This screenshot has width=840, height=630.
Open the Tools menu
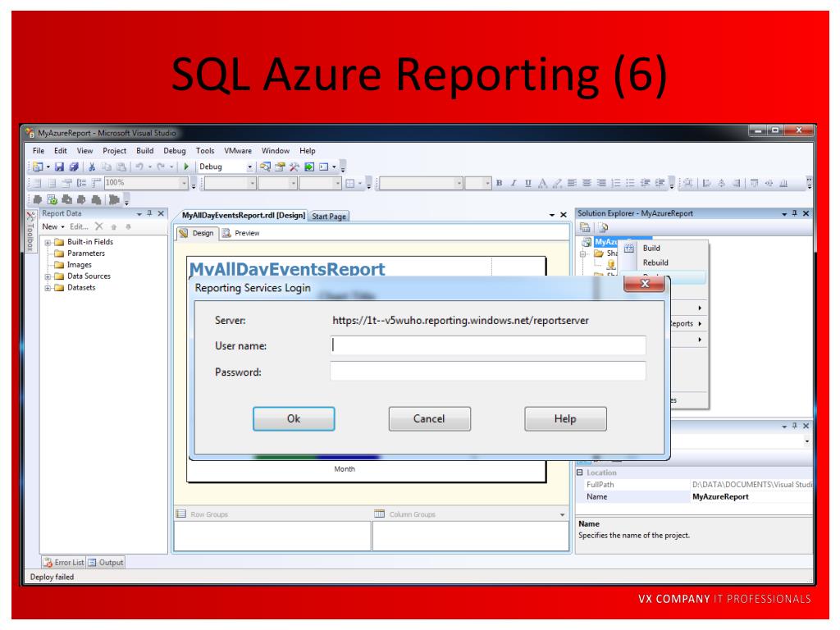204,151
